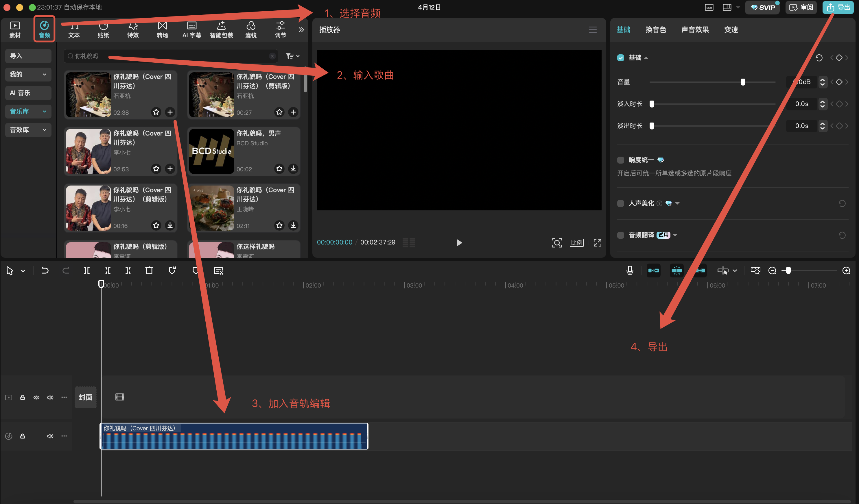Open the 贴纸 stickers panel

coord(103,30)
